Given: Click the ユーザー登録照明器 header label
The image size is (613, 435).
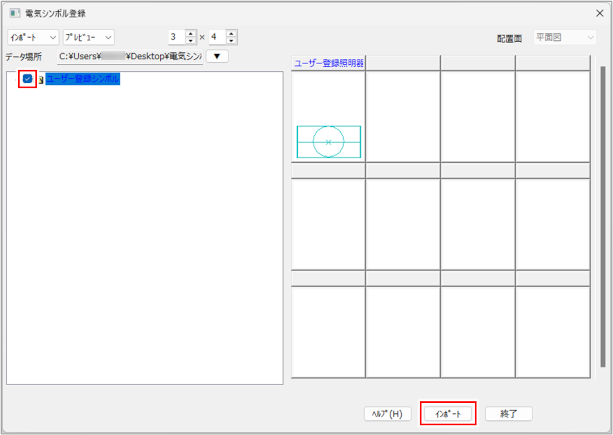Looking at the screenshot, I should point(328,63).
